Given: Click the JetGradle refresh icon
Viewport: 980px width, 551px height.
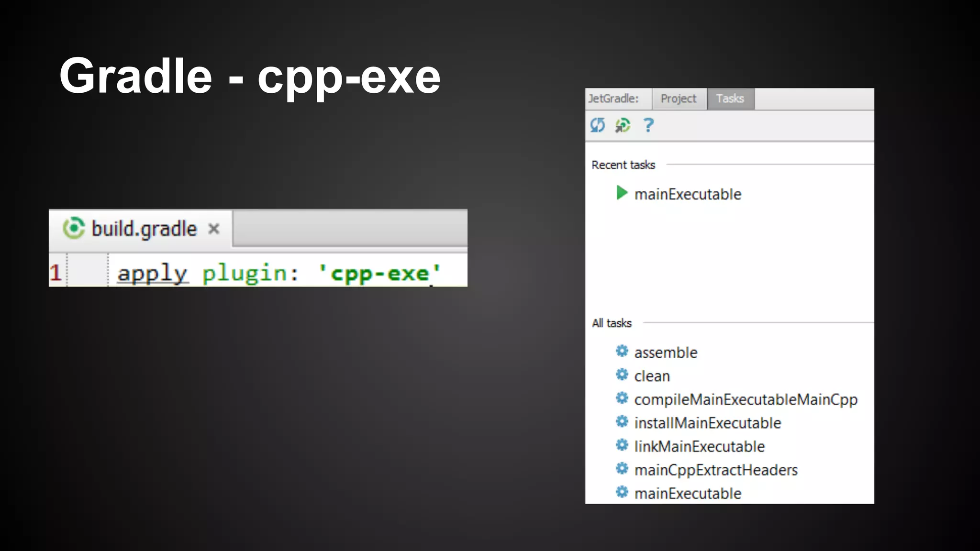Looking at the screenshot, I should point(597,125).
